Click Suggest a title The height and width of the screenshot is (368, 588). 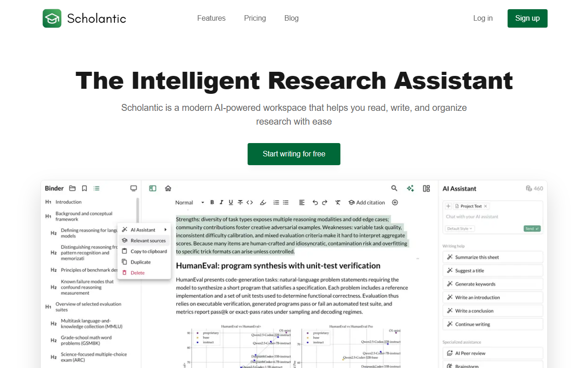[x=493, y=270]
